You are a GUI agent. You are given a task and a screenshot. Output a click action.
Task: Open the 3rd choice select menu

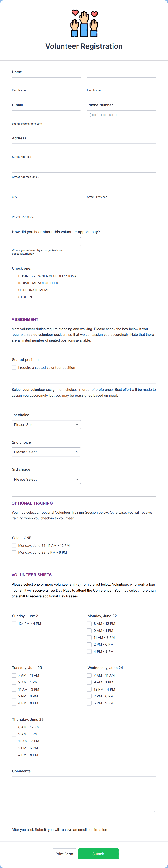pos(46,479)
